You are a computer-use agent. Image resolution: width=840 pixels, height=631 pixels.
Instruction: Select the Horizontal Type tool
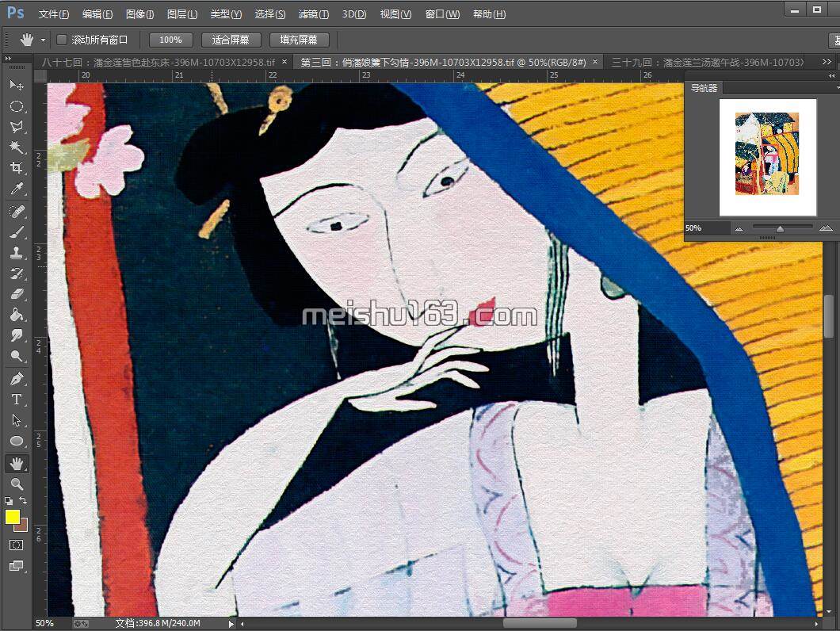[17, 400]
